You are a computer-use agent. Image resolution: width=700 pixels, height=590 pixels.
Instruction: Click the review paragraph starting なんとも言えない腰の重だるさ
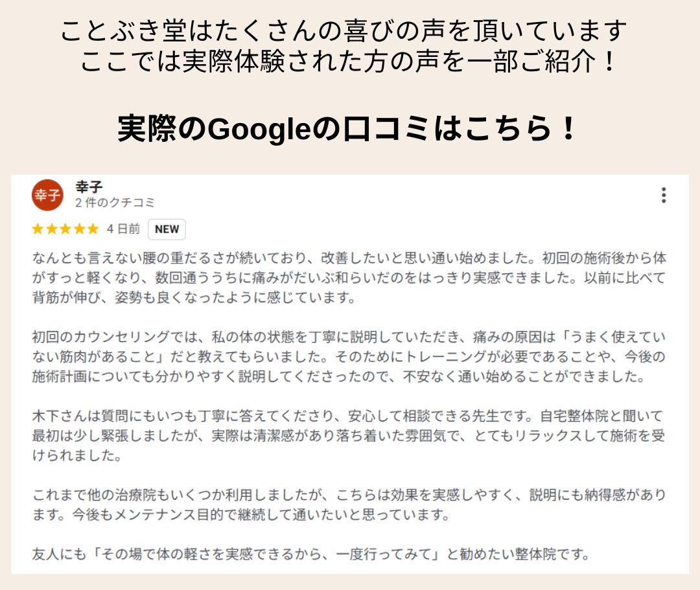349,278
